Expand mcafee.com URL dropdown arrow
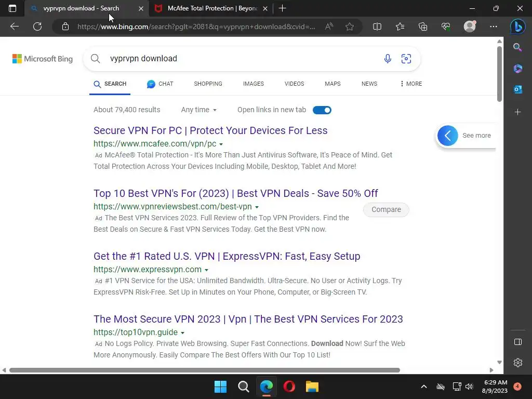Viewport: 532px width, 399px height. click(x=221, y=144)
